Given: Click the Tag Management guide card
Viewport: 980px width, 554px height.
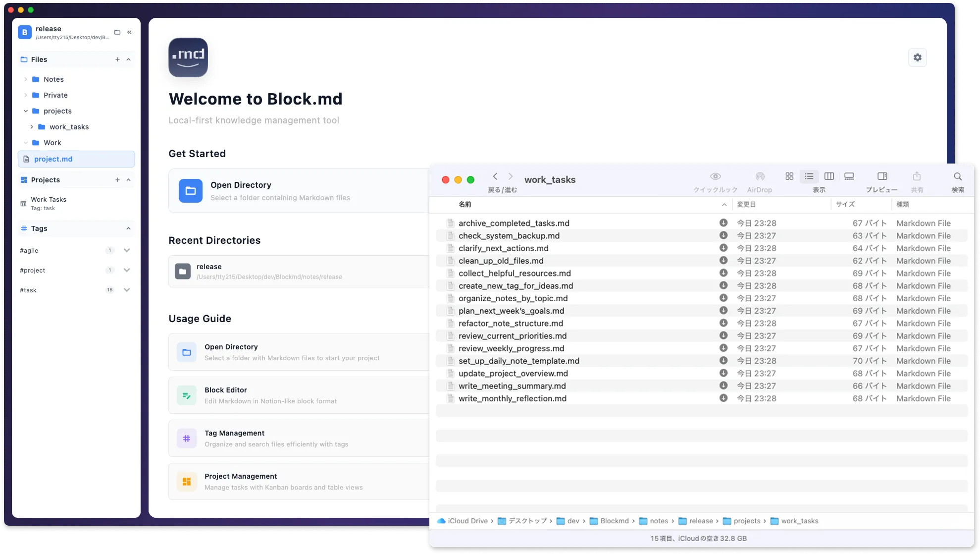Looking at the screenshot, I should [299, 439].
